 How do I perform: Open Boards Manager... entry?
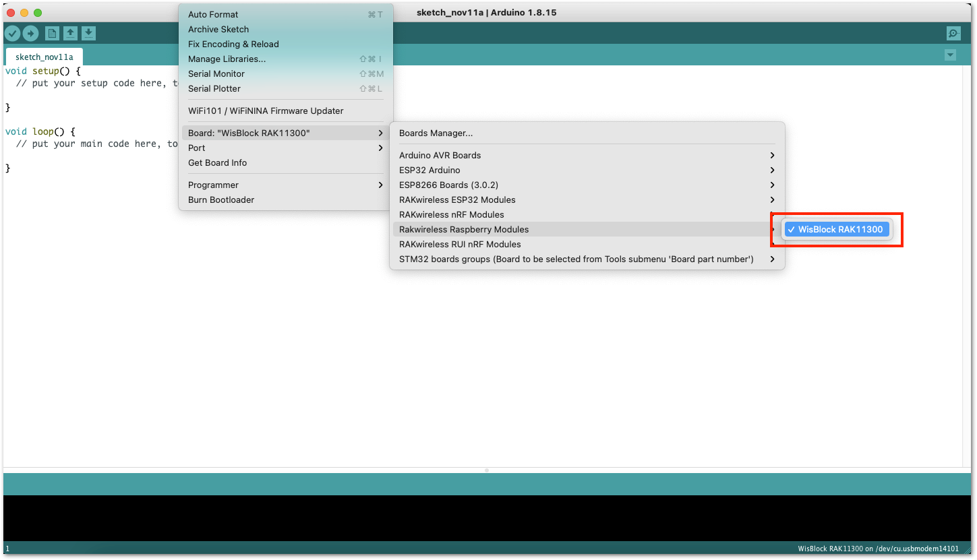587,133
